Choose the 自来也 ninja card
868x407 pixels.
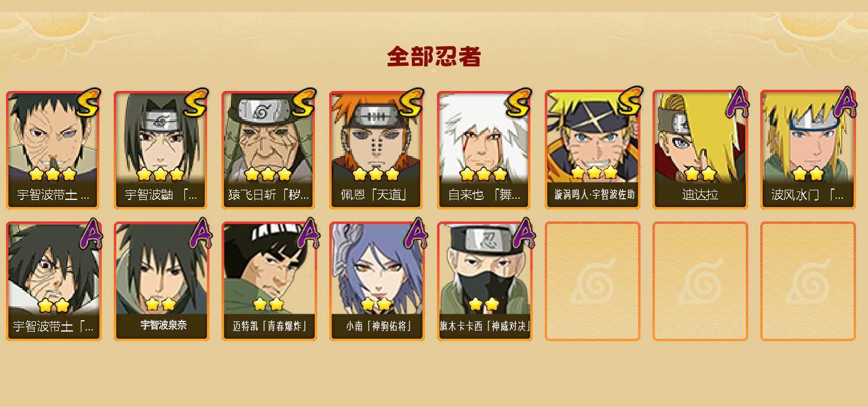[484, 150]
